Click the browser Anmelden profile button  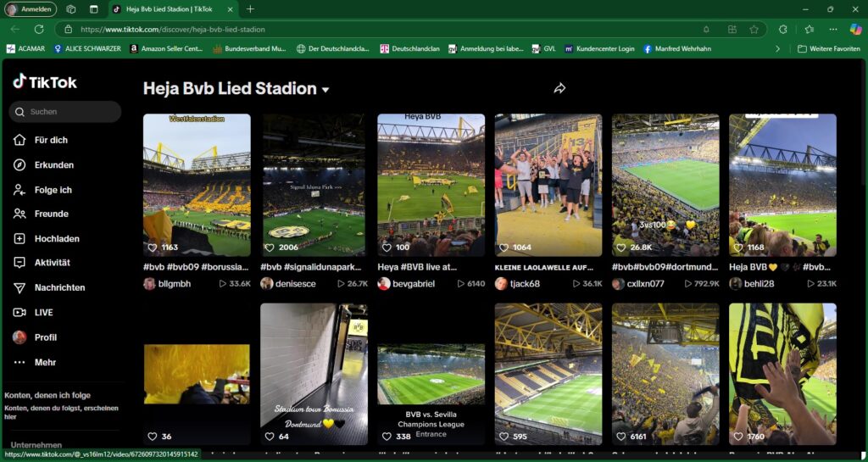pos(31,9)
